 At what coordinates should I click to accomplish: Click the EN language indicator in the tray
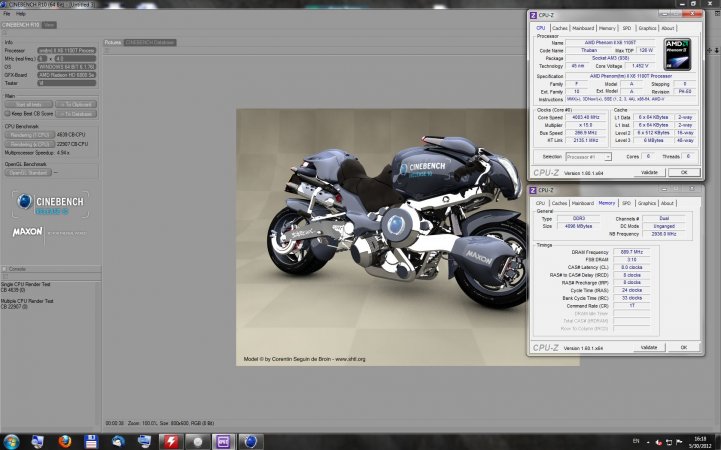[636, 442]
